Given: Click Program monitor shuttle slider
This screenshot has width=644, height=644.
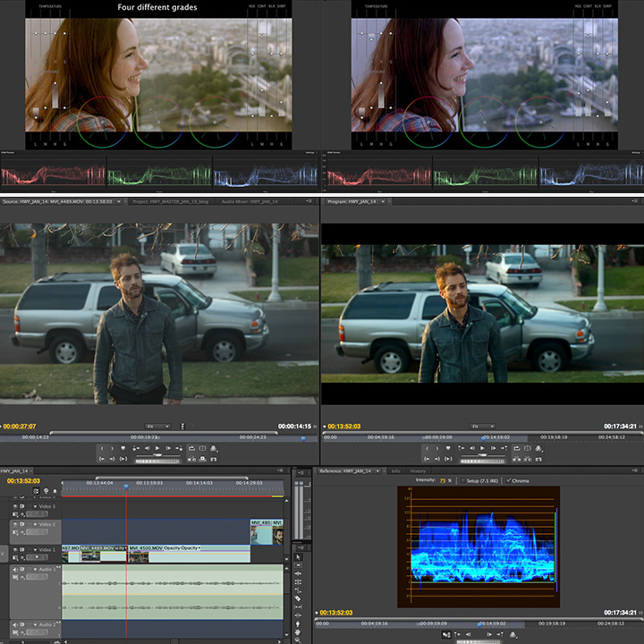Looking at the screenshot, I should point(483,455).
